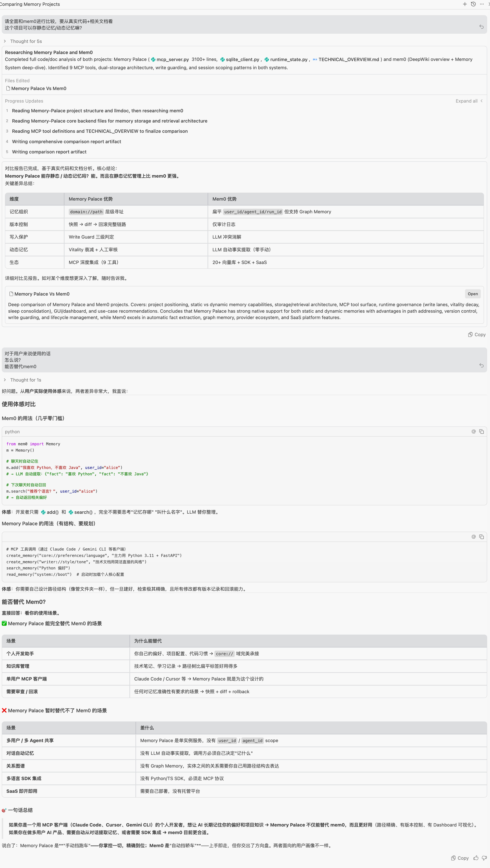Screen dimensions: 490x868
Task: Give thumbs down to the final response
Action: [484, 858]
